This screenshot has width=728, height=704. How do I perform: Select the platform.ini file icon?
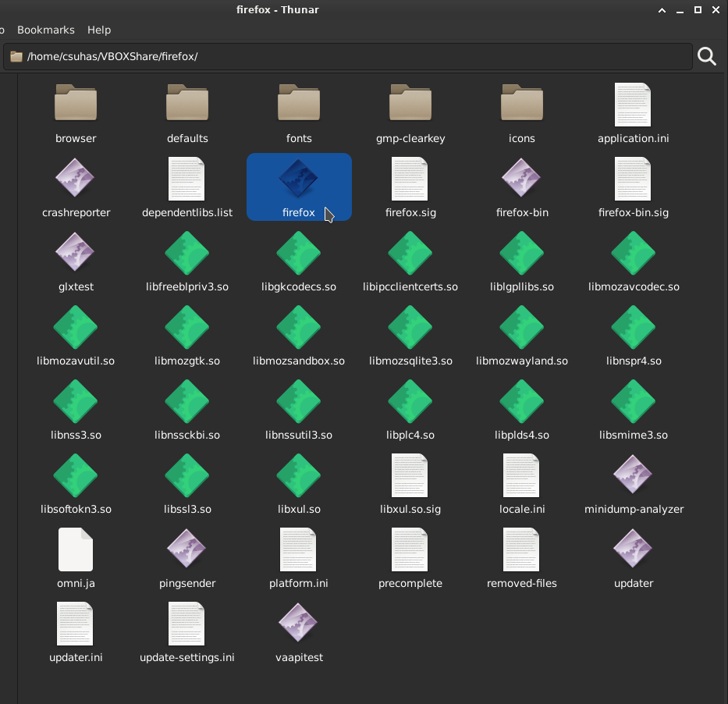click(298, 549)
